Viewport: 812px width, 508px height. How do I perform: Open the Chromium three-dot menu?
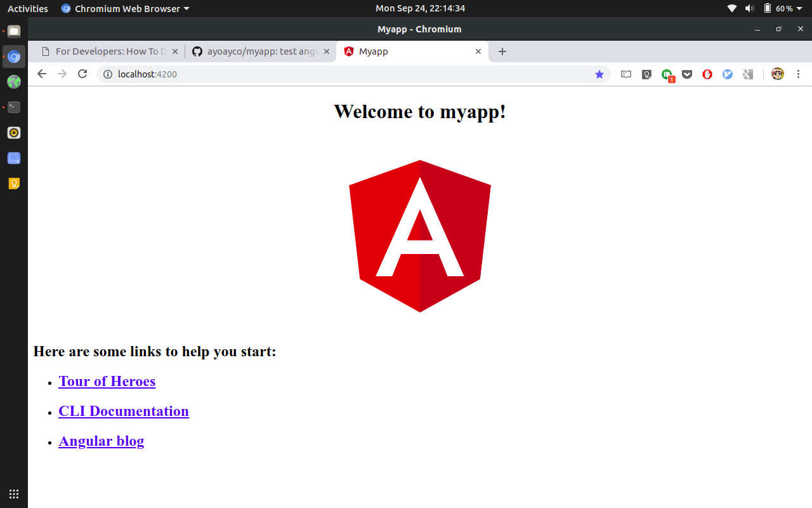coord(799,74)
